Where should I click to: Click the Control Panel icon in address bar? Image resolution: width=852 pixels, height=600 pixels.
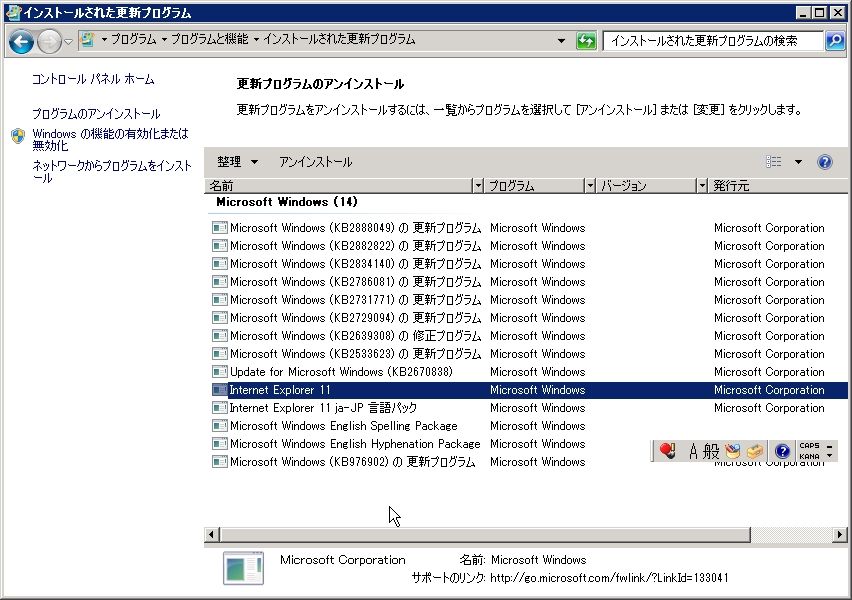[x=87, y=39]
